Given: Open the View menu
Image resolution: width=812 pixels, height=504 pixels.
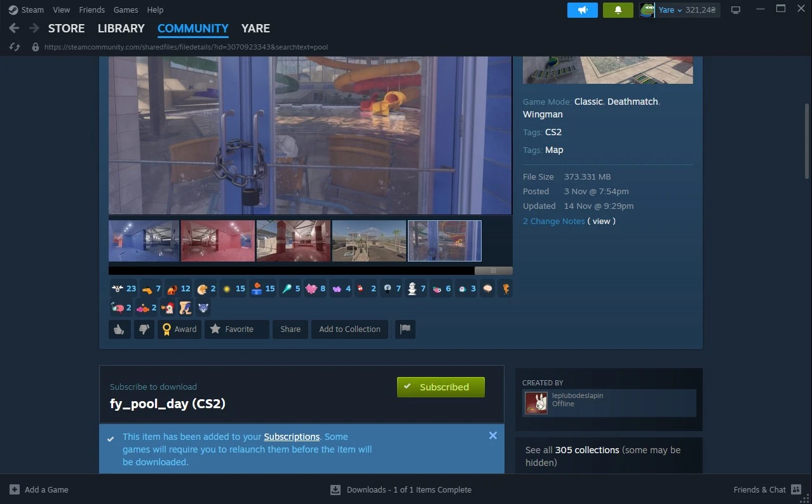Looking at the screenshot, I should pyautogui.click(x=62, y=10).
